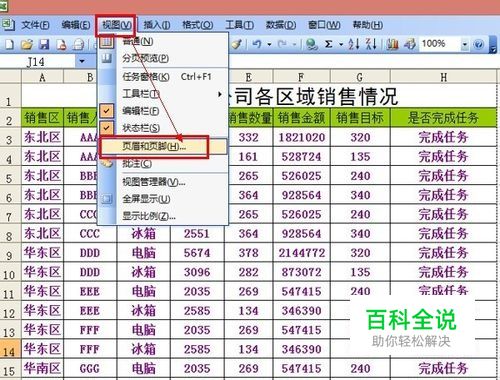Click the Save floppy disk icon

pos(44,44)
